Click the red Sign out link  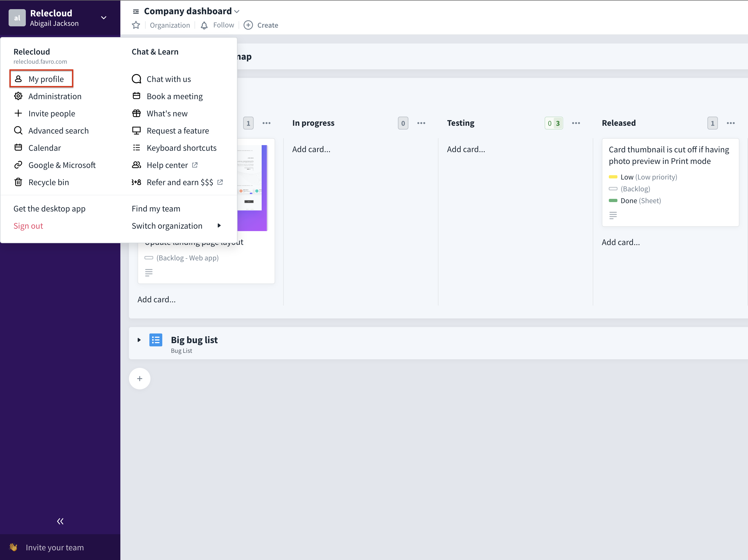click(x=28, y=225)
